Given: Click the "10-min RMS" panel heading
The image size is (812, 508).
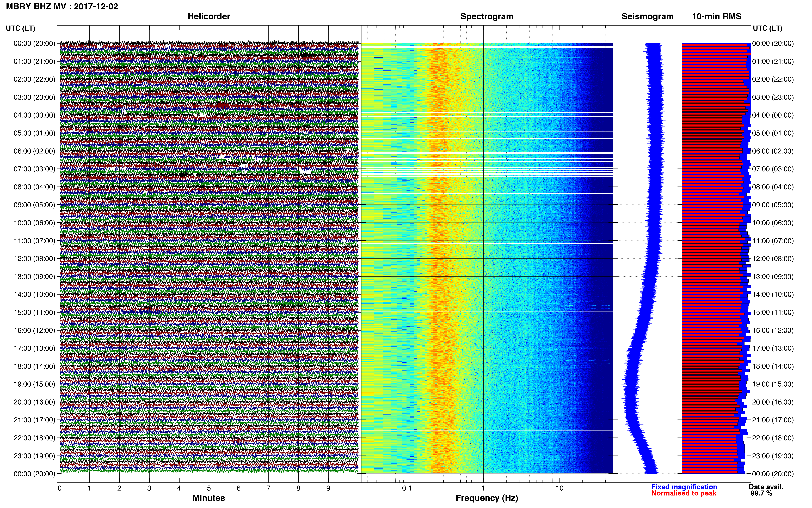Looking at the screenshot, I should [717, 16].
